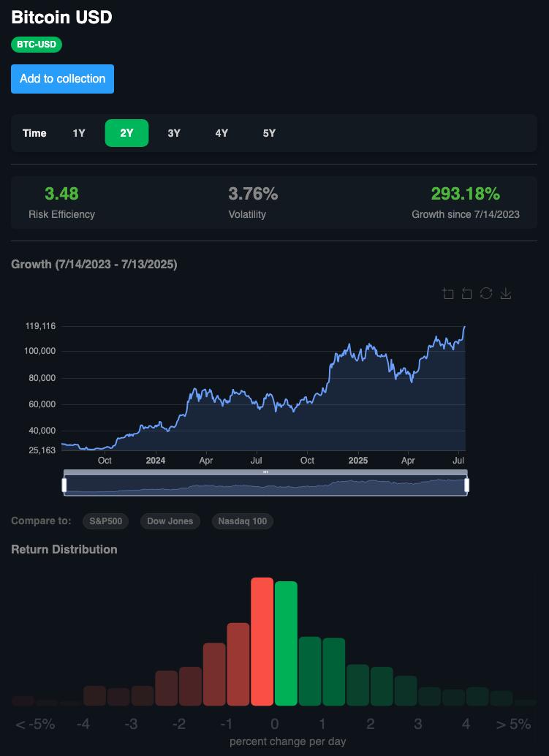
Task: Click the Time label in the period bar
Action: tap(34, 133)
